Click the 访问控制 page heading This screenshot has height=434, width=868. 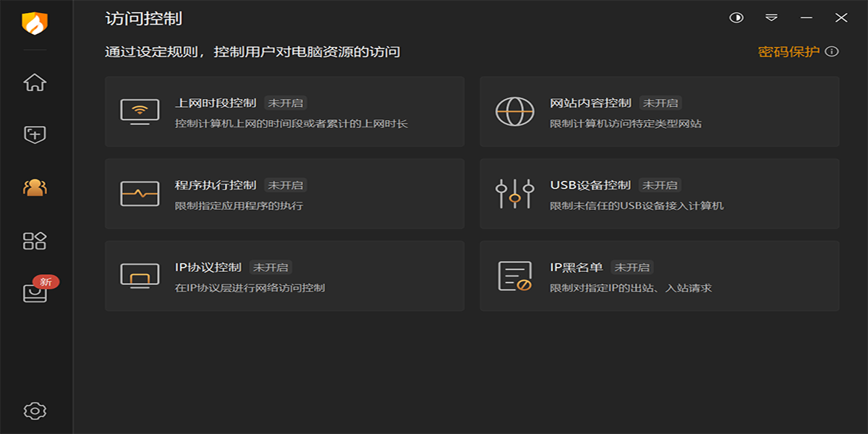pos(143,19)
